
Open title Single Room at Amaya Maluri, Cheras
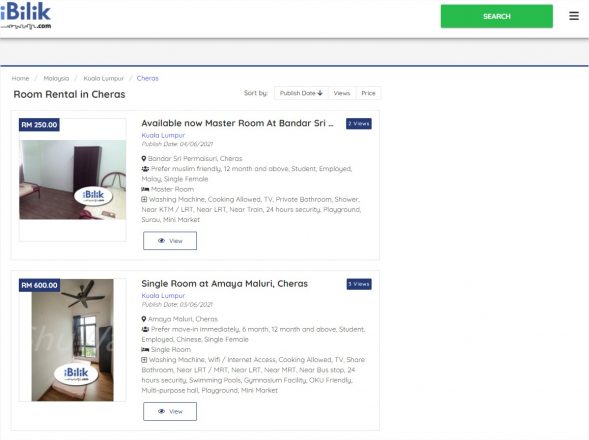(x=225, y=284)
